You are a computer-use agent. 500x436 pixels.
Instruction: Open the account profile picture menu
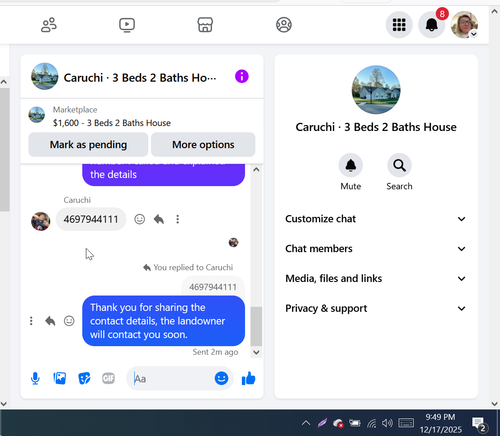click(464, 25)
